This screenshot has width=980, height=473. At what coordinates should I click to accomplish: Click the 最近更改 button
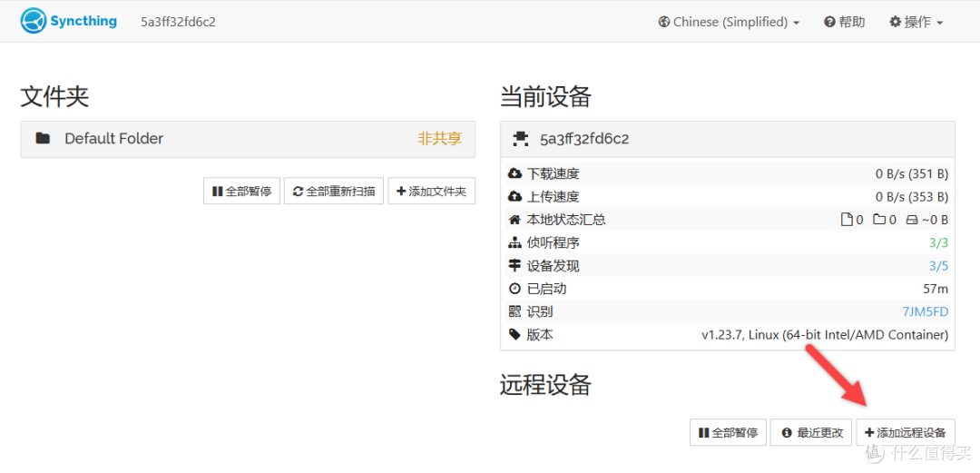(811, 432)
